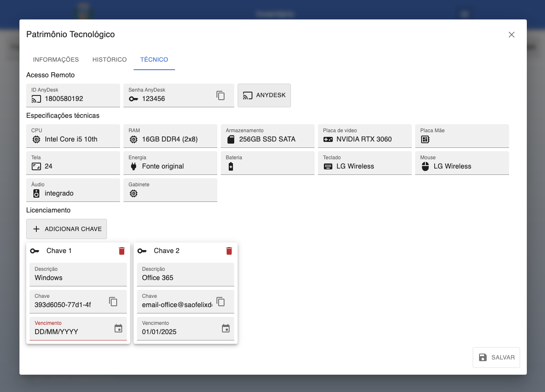Copy the Windows license key
Viewport: 545px width, 392px height.
coord(113,302)
